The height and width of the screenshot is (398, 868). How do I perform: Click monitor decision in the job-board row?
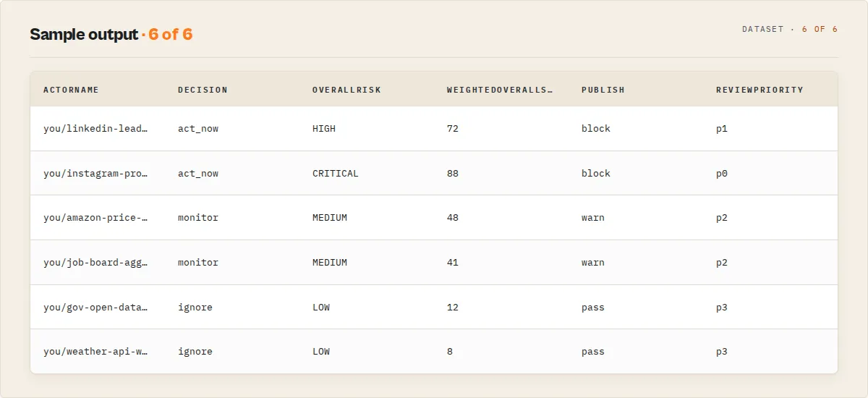[x=198, y=263]
